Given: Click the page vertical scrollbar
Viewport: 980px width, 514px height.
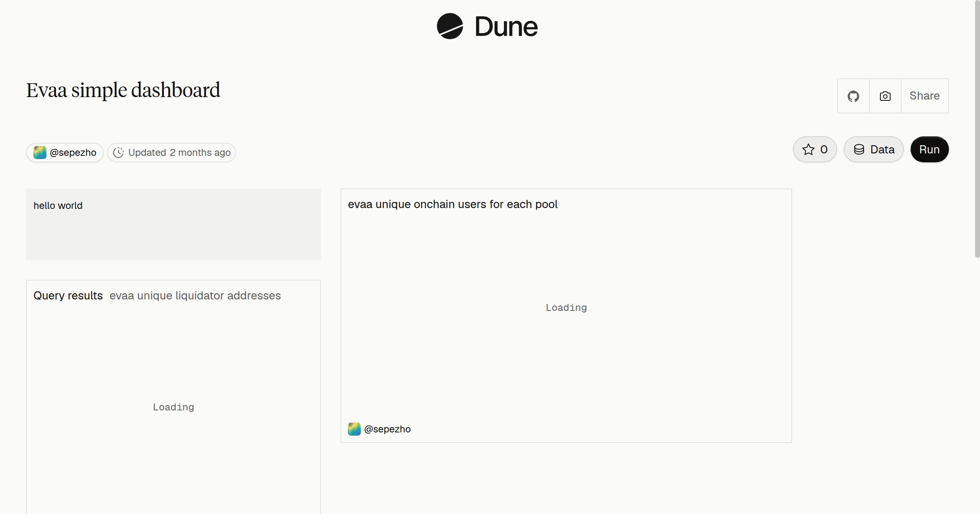Looking at the screenshot, I should 977,129.
